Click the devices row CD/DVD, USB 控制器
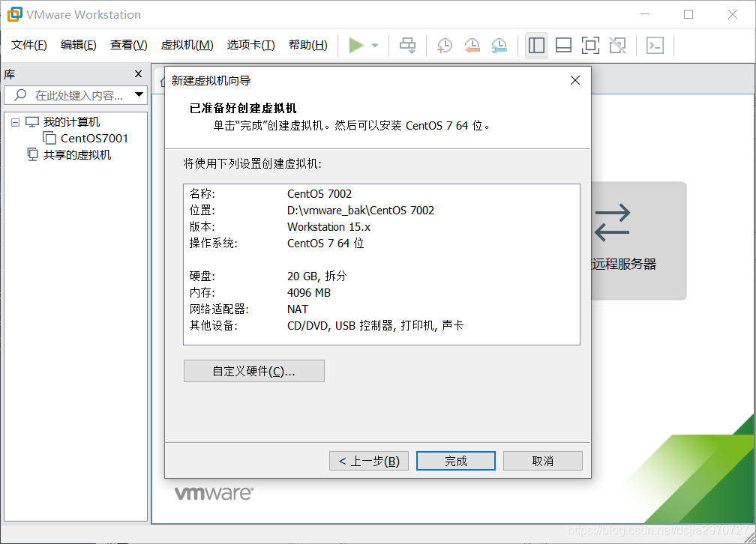Viewport: 756px width, 544px height. point(375,325)
